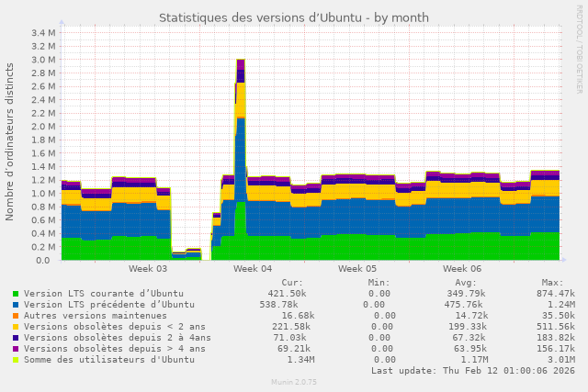Image resolution: width=588 pixels, height=392 pixels.
Task: Click the 'Avg:' column header
Action: (466, 283)
